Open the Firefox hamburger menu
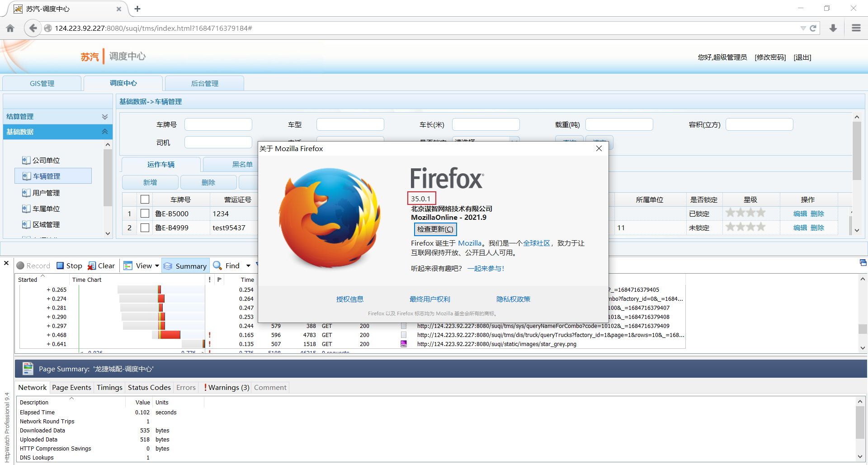This screenshot has height=465, width=868. click(856, 28)
